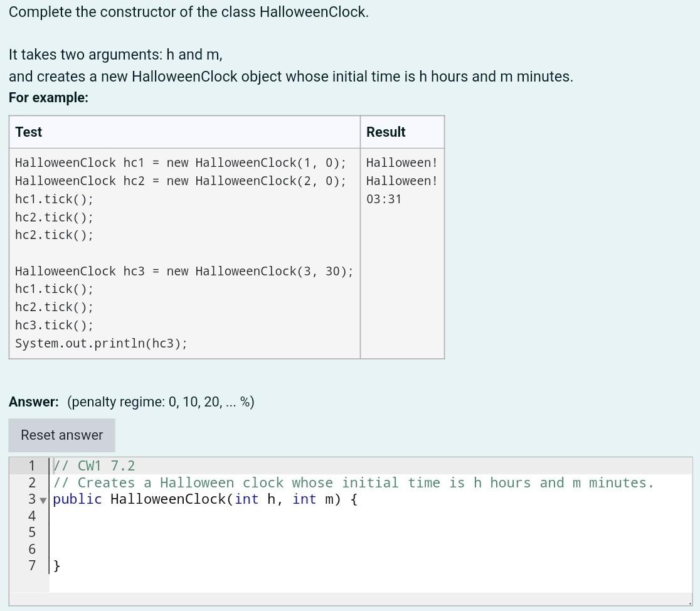Viewport: 700px width, 611px height.
Task: Collapse the constructor code block on line 3
Action: pyautogui.click(x=43, y=500)
